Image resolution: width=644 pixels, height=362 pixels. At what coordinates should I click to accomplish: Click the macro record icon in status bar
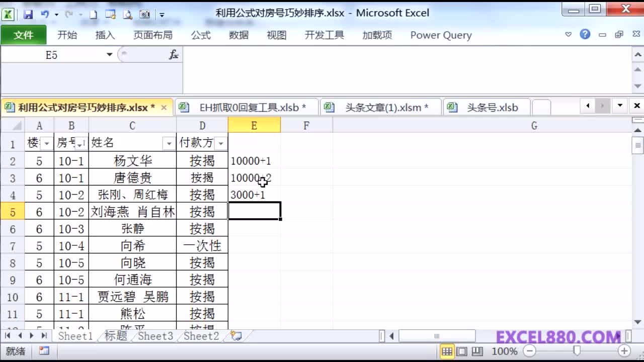(x=44, y=351)
